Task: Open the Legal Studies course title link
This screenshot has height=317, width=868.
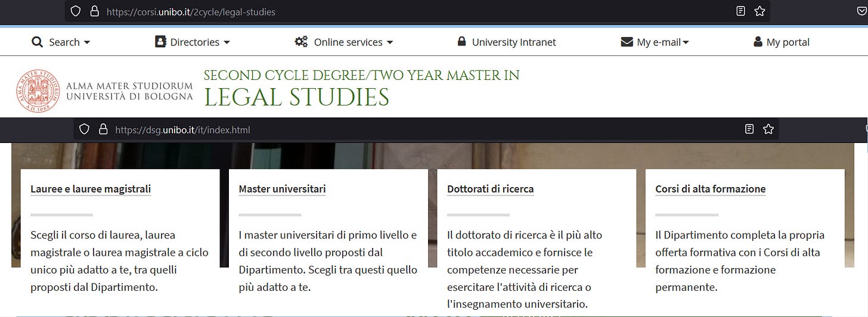Action: (x=296, y=97)
